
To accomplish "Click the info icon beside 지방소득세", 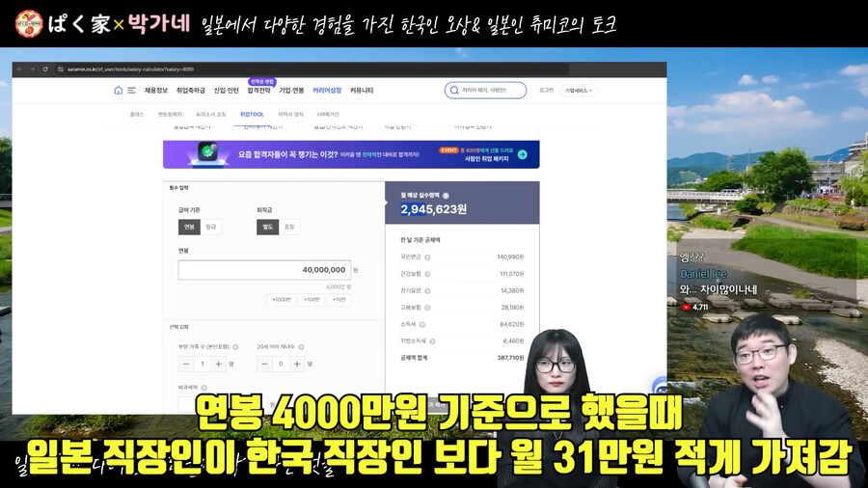I will coord(432,341).
